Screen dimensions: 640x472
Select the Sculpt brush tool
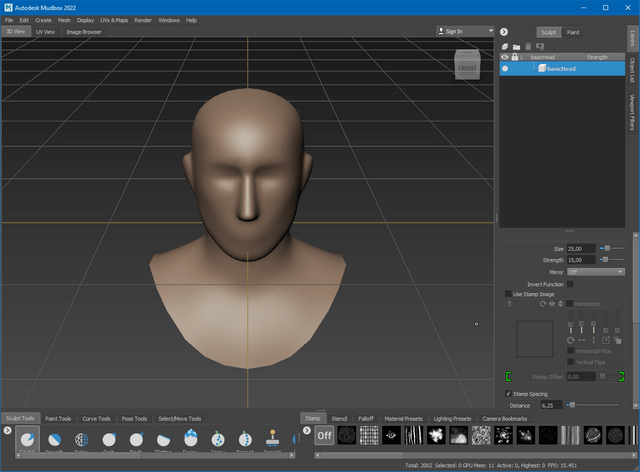(28, 438)
